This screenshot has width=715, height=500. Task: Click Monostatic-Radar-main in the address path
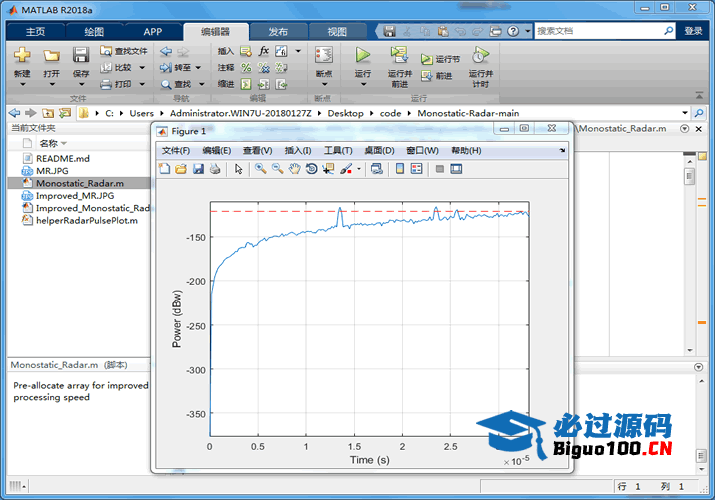tap(468, 113)
